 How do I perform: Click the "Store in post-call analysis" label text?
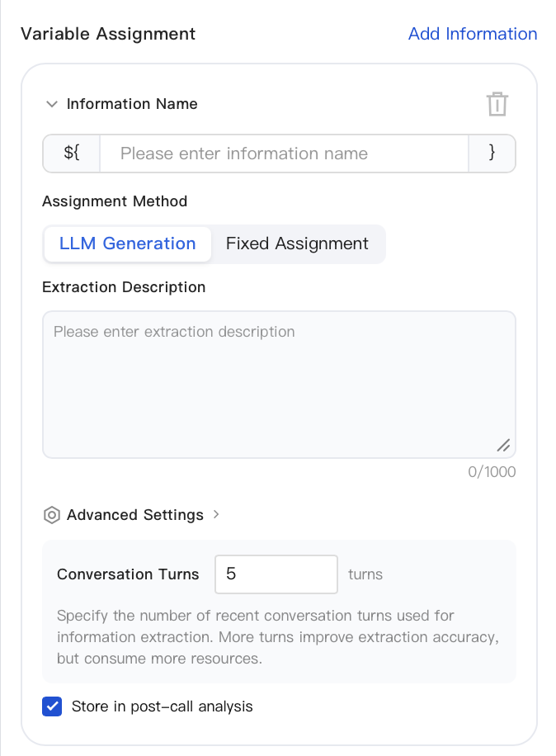[x=163, y=706]
